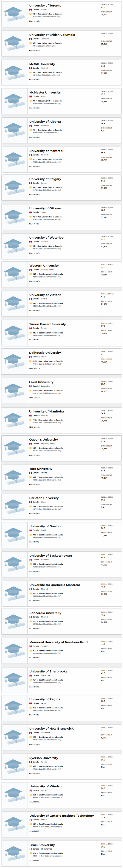Click University of Toronto graduation cap image

14,14
